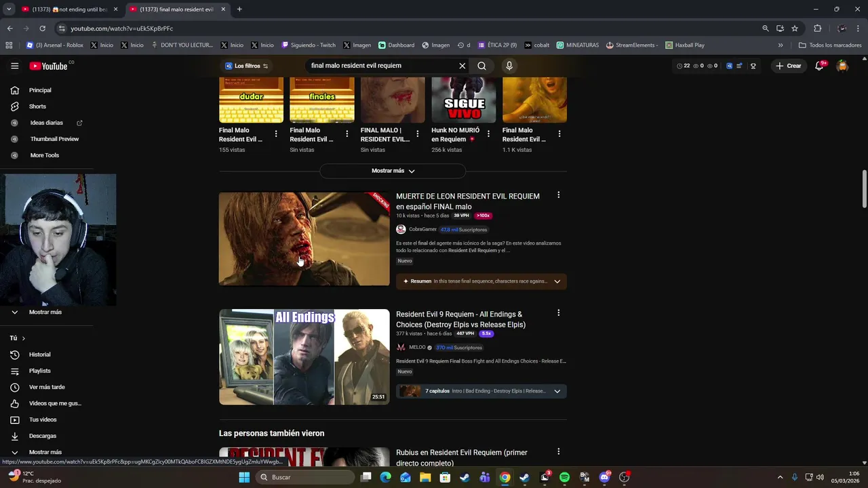The image size is (868, 488).
Task: Open MUERTE DE LEON video thumbnail
Action: (x=304, y=239)
